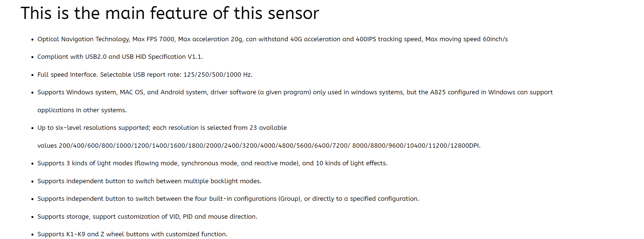Click the phrase "10 kinds of light effects"
644x239 pixels.
point(351,163)
